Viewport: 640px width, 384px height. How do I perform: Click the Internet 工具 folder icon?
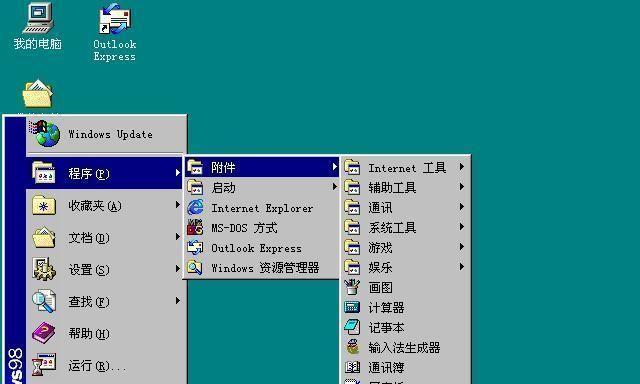tap(352, 167)
